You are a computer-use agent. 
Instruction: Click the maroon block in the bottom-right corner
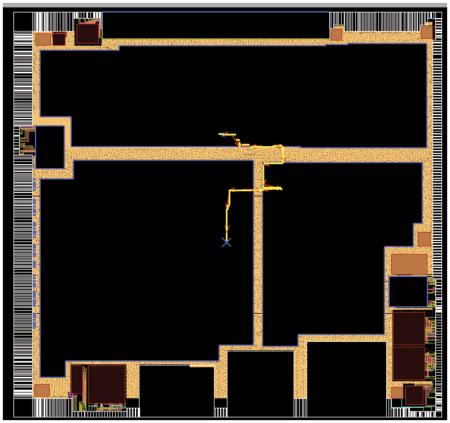click(x=414, y=395)
